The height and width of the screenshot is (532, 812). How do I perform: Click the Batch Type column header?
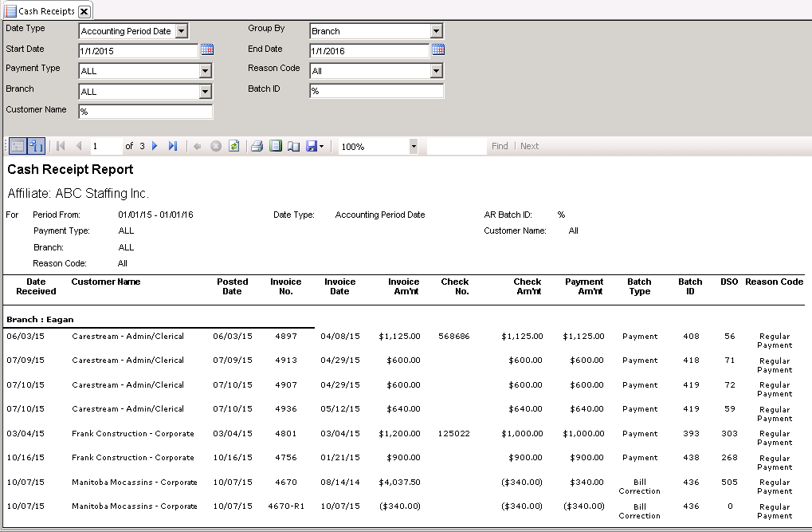[639, 286]
